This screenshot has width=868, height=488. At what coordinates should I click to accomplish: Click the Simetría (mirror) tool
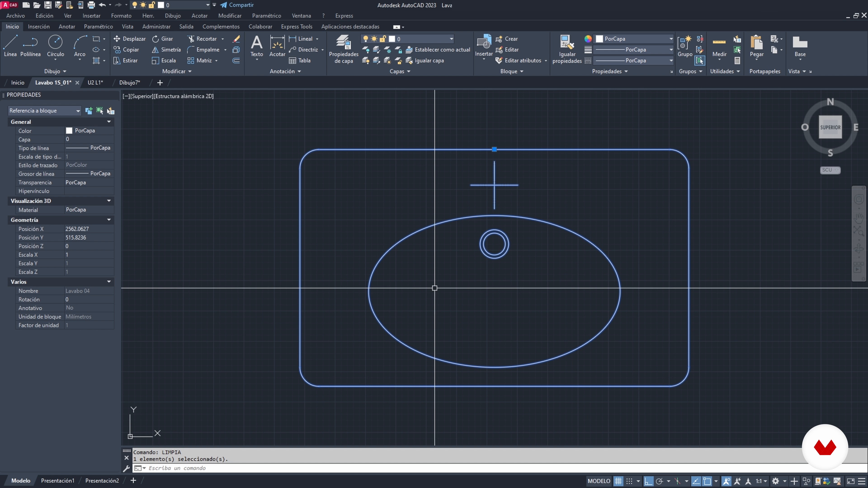(x=166, y=49)
